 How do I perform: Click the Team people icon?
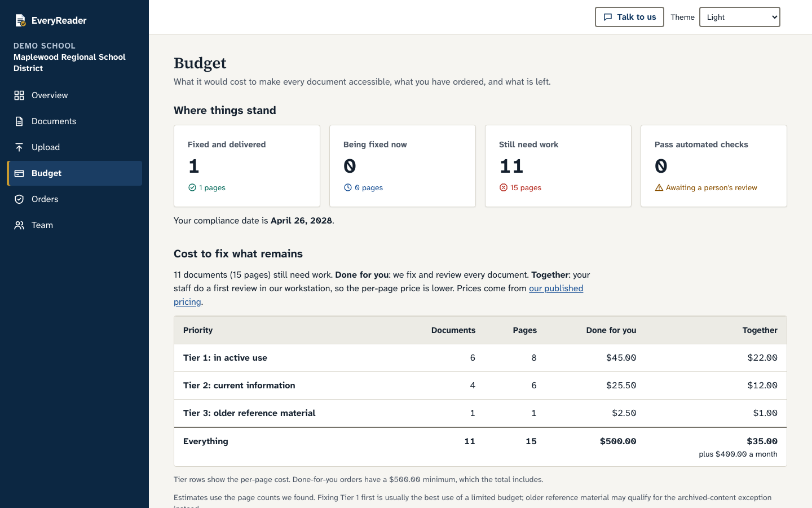(19, 225)
